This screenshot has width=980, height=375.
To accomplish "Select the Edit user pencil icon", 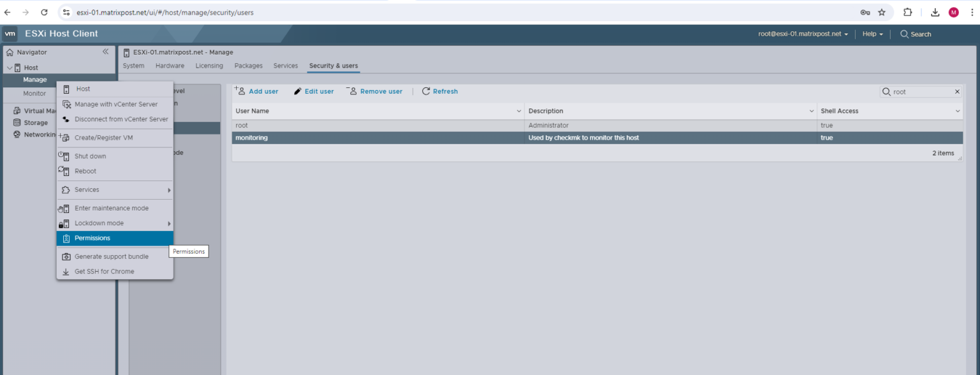I will tap(297, 91).
